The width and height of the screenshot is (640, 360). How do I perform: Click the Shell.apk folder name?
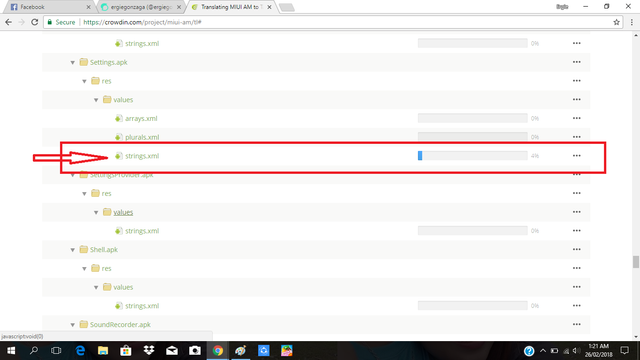coord(104,249)
